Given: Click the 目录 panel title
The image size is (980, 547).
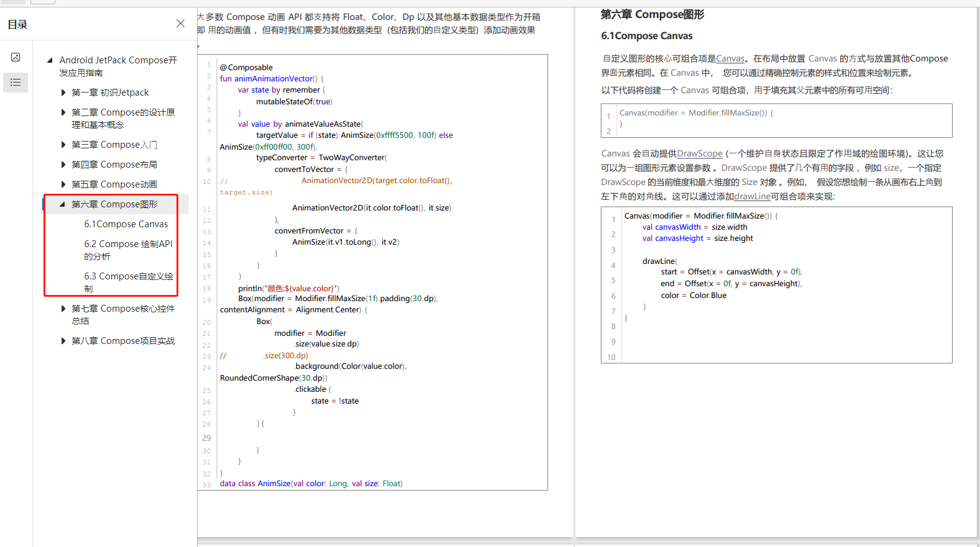Looking at the screenshot, I should (x=17, y=24).
